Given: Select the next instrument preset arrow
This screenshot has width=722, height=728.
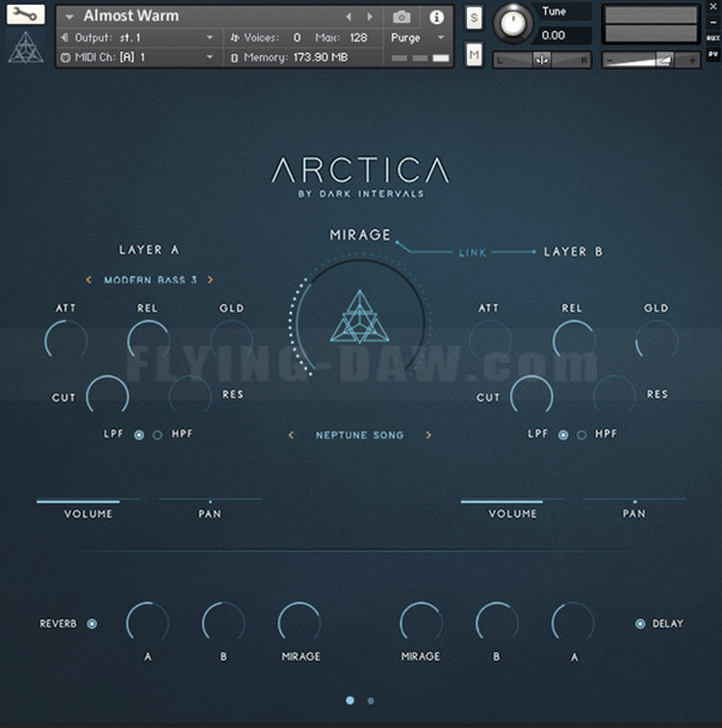Looking at the screenshot, I should pyautogui.click(x=370, y=16).
